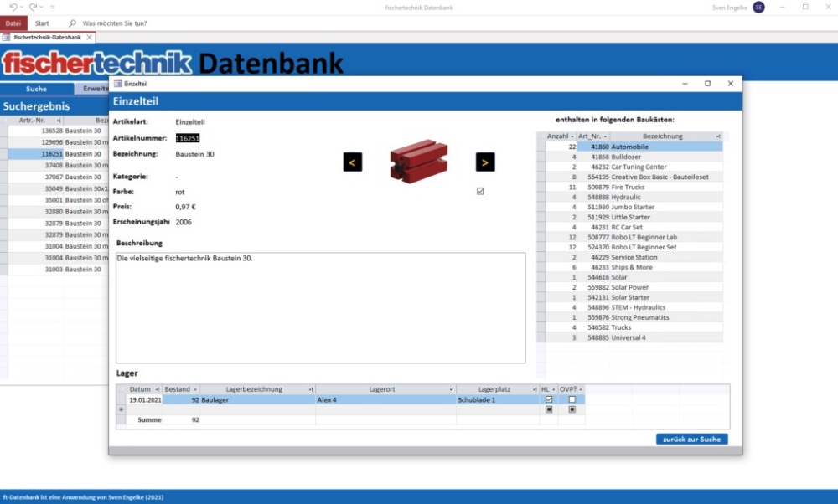The width and height of the screenshot is (838, 504).
Task: Open the Bezeichnung column sort arrow in Baukästen list
Action: (718, 136)
